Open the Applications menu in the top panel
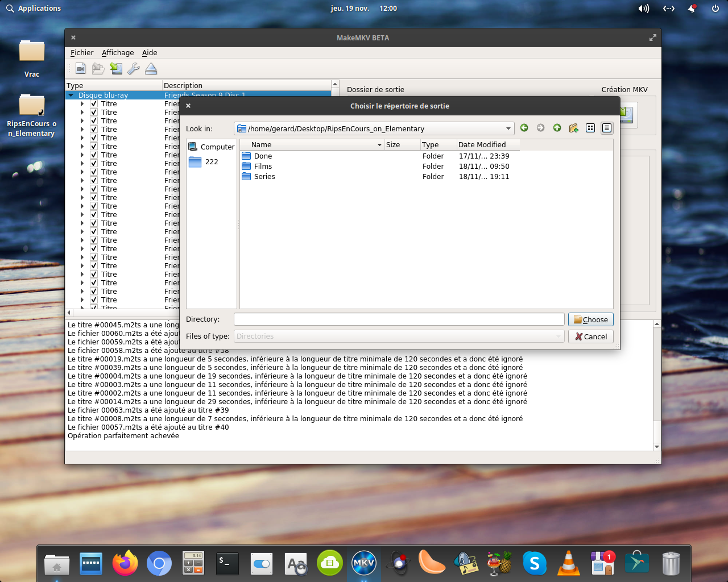The image size is (728, 582). pyautogui.click(x=34, y=9)
